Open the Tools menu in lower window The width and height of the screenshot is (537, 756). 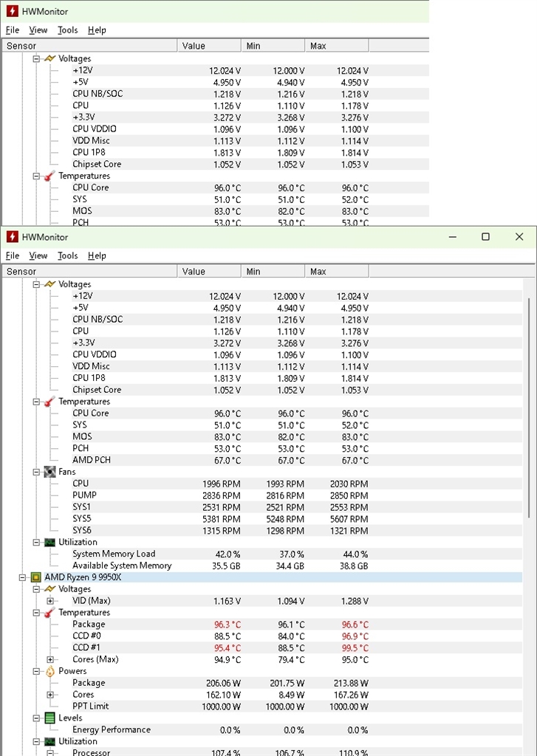(x=67, y=255)
